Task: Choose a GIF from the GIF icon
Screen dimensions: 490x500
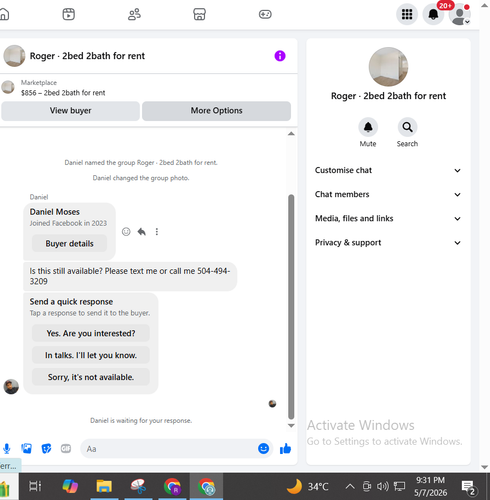Action: [x=66, y=449]
